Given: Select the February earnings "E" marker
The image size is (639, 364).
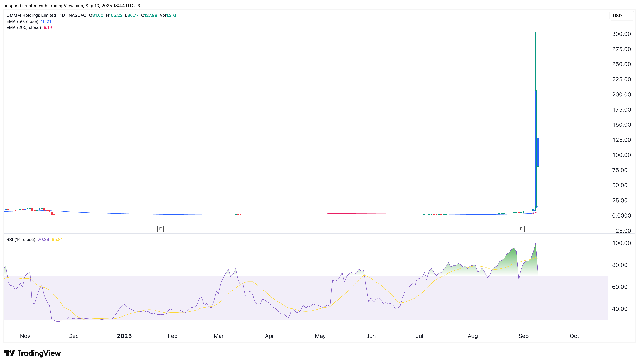Looking at the screenshot, I should 160,229.
